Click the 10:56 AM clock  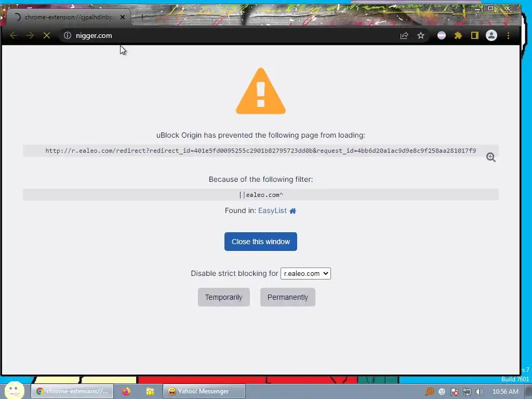(505, 392)
